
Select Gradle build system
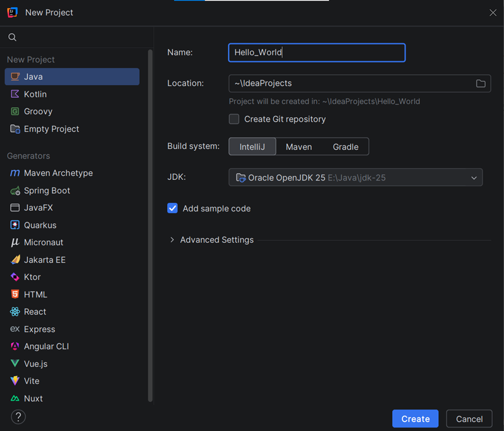pyautogui.click(x=346, y=147)
